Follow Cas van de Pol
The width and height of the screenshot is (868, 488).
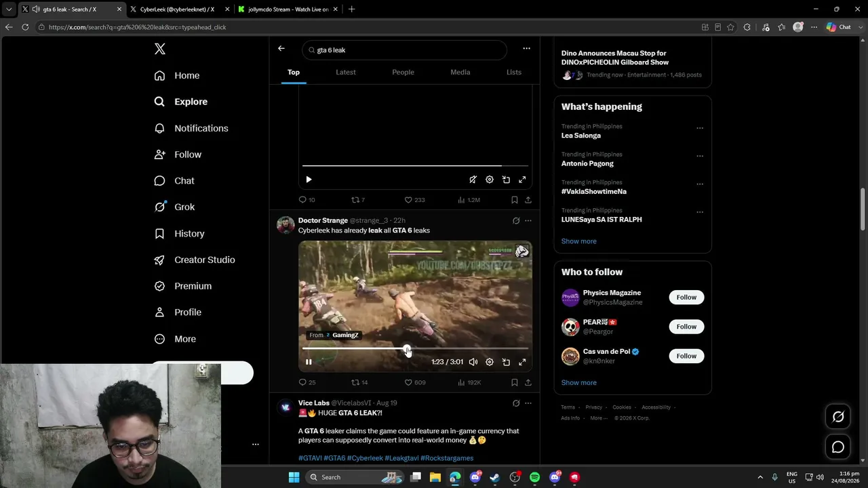coord(686,356)
